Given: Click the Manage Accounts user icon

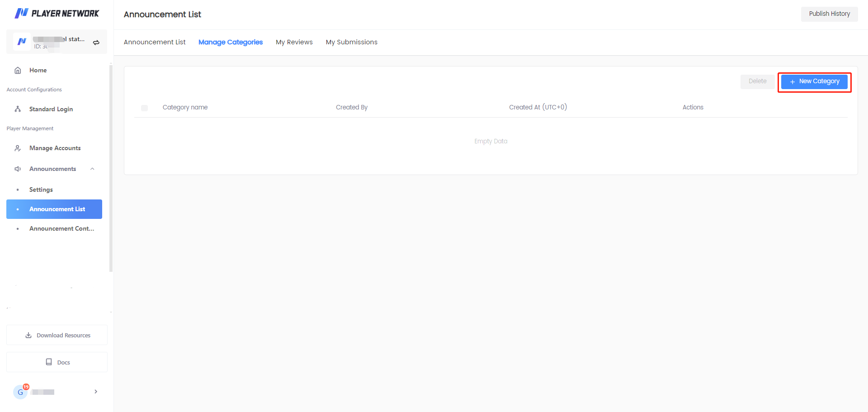Looking at the screenshot, I should coord(18,148).
